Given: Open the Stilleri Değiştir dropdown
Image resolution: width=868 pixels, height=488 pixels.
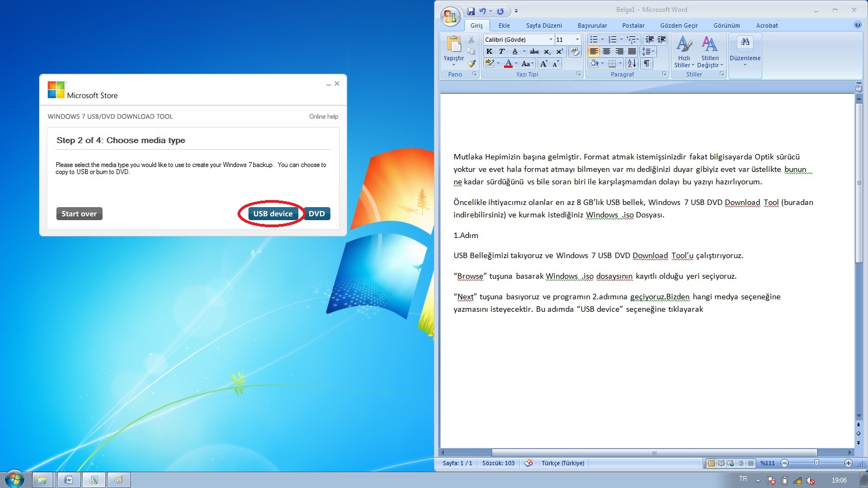Looking at the screenshot, I should tap(710, 52).
